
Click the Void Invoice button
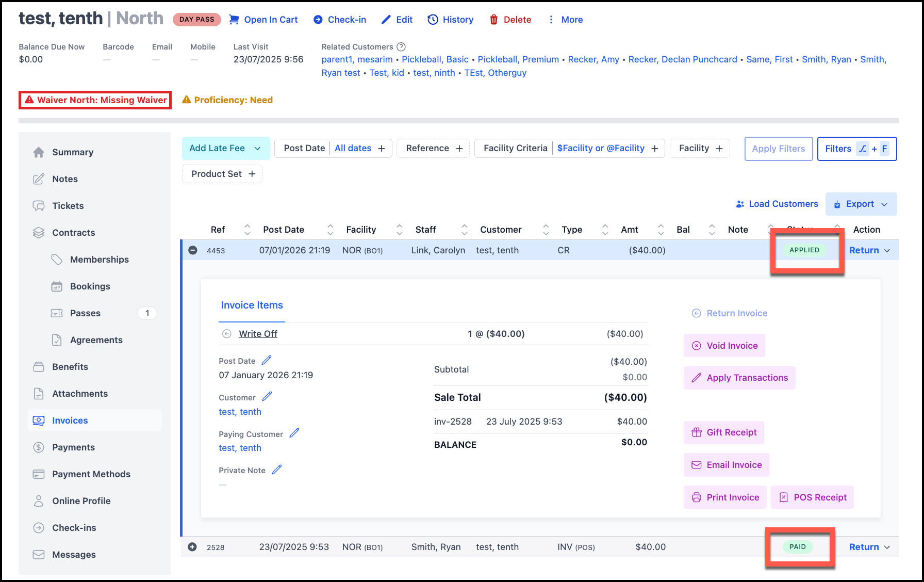coord(724,346)
